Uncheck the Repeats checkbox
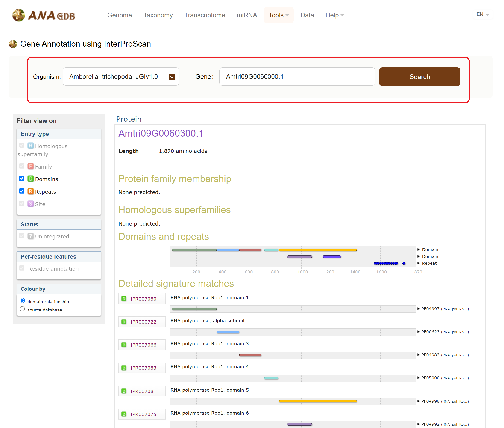This screenshot has height=428, width=504. coord(22,191)
